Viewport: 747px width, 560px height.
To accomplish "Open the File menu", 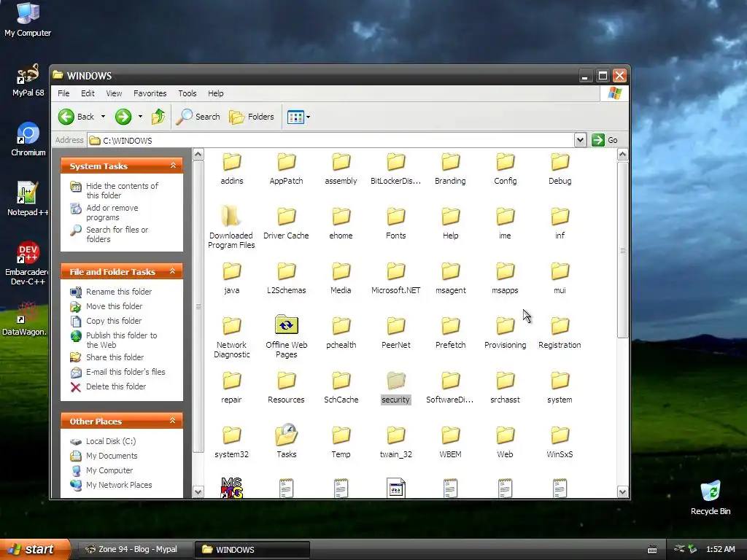I will [x=63, y=93].
